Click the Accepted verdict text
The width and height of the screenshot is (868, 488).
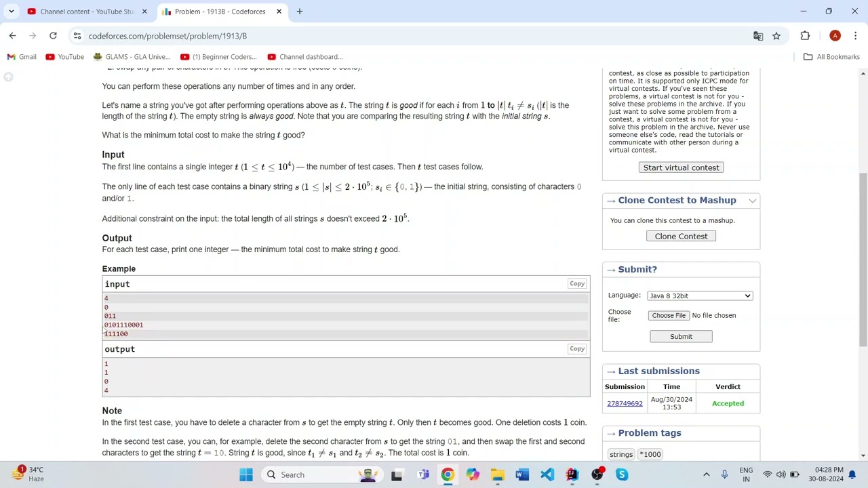tap(728, 404)
